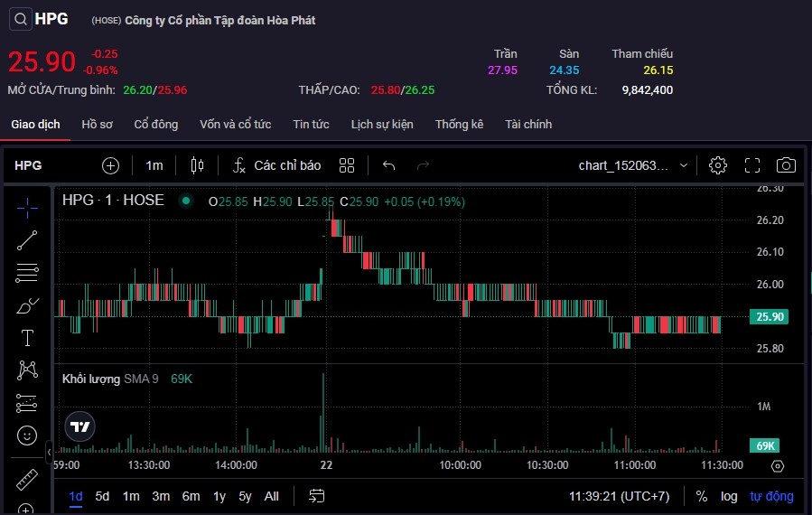
Task: Open the 1m timeframe interval selector
Action: click(x=154, y=165)
